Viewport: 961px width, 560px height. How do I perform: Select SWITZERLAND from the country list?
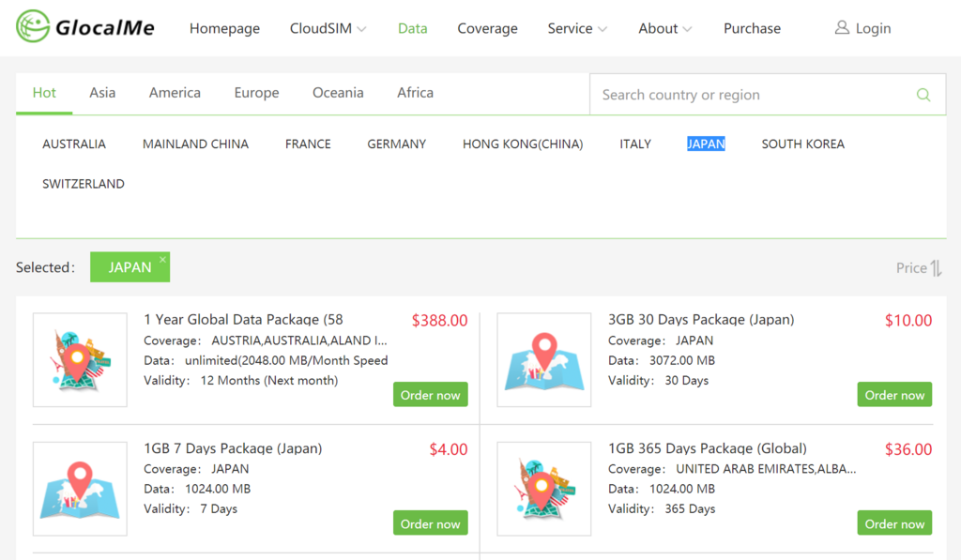click(x=84, y=184)
